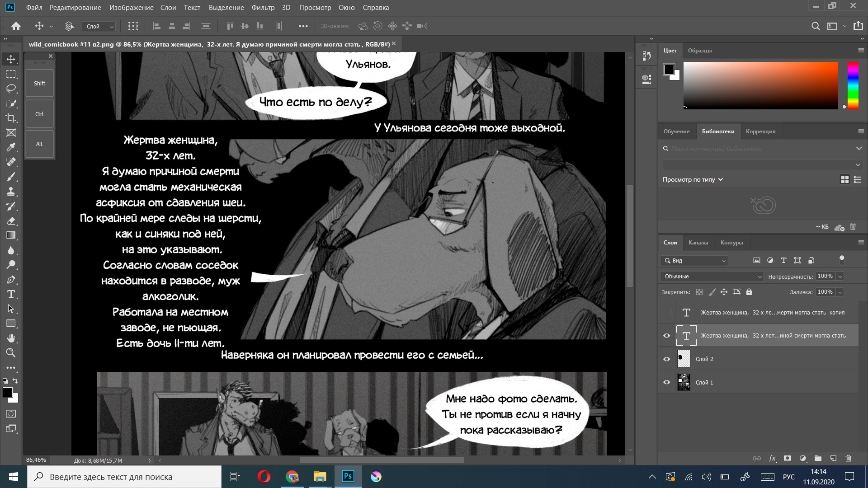Select the Eraser tool
This screenshot has width=868, height=488.
(x=11, y=221)
